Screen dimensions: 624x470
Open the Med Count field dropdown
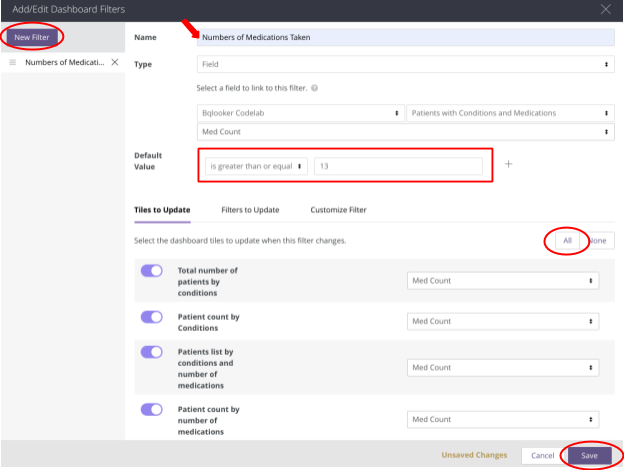tap(405, 131)
